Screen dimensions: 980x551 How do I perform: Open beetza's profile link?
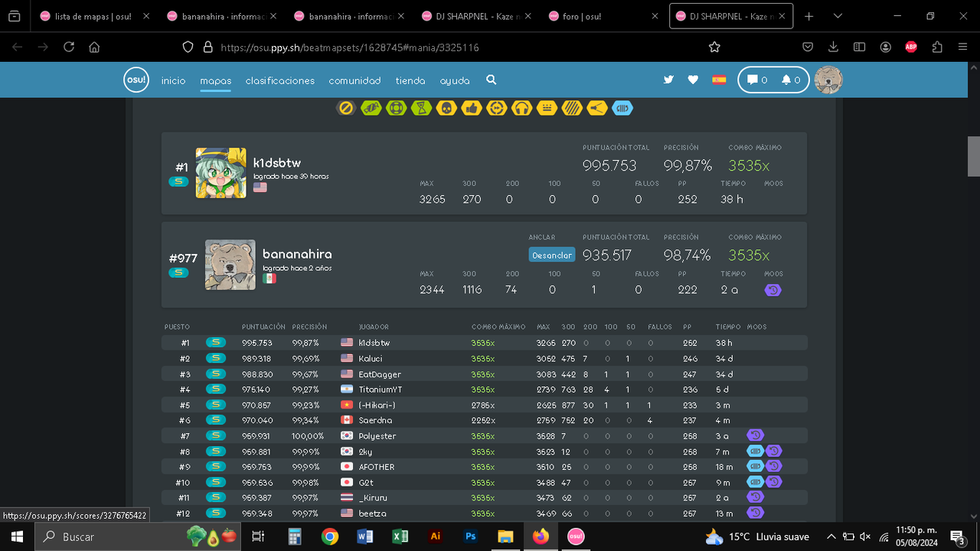(373, 514)
